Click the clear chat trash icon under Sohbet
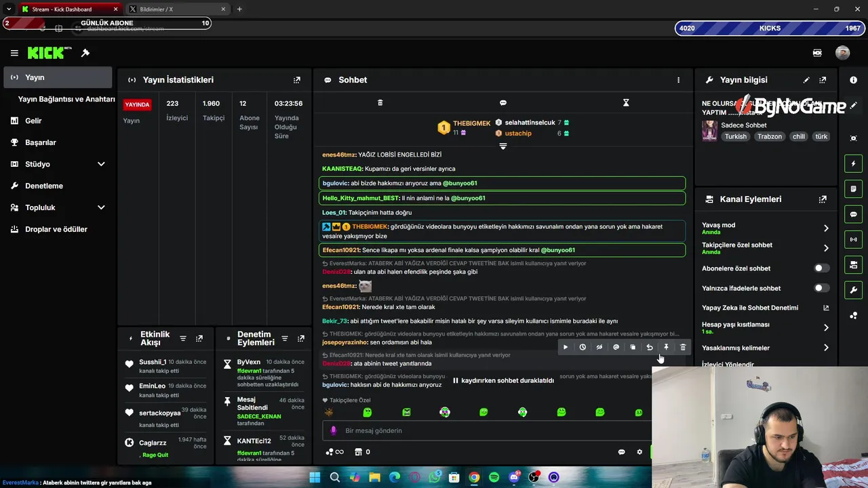The width and height of the screenshot is (868, 488). click(x=380, y=103)
